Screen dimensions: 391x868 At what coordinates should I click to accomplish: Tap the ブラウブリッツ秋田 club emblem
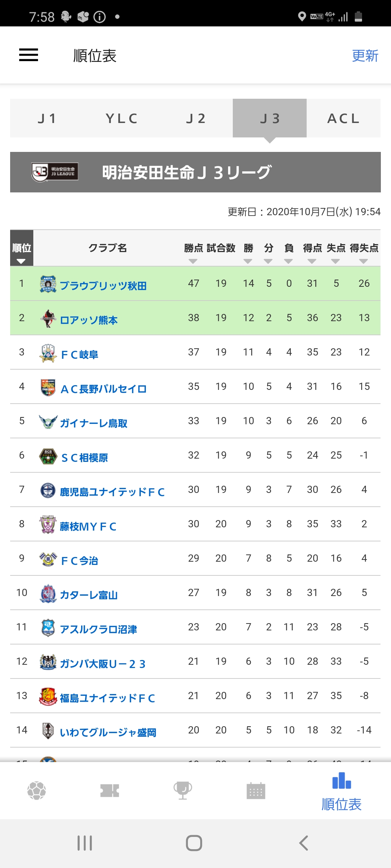[x=48, y=284]
